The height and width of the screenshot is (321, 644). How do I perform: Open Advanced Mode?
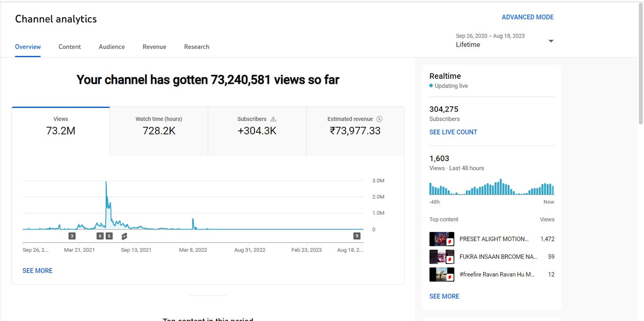tap(527, 17)
